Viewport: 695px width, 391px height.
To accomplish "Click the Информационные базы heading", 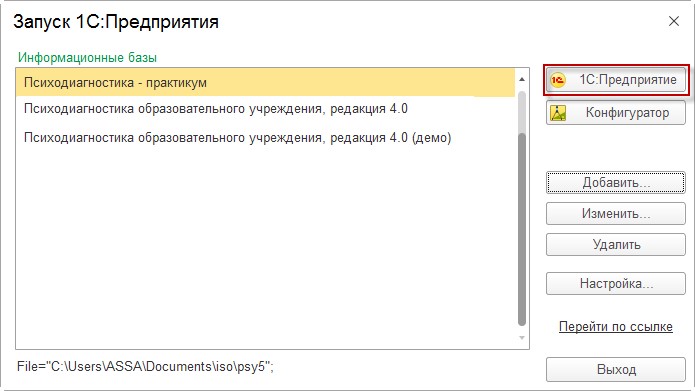I will 87,58.
